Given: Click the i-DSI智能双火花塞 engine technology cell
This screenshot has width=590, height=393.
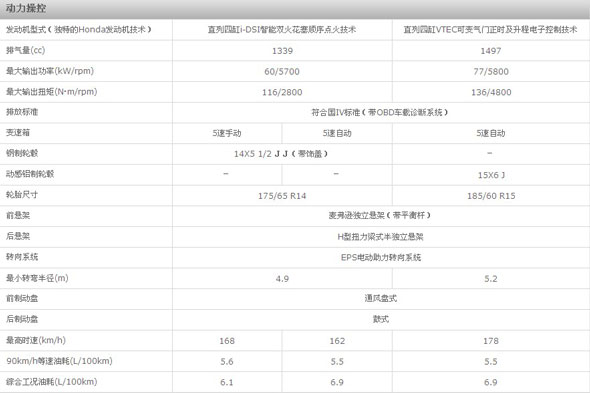Looking at the screenshot, I should point(282,29).
